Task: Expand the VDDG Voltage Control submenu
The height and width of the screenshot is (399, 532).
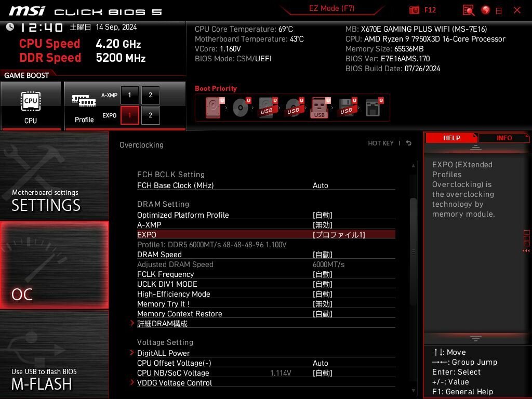Action: coord(175,383)
